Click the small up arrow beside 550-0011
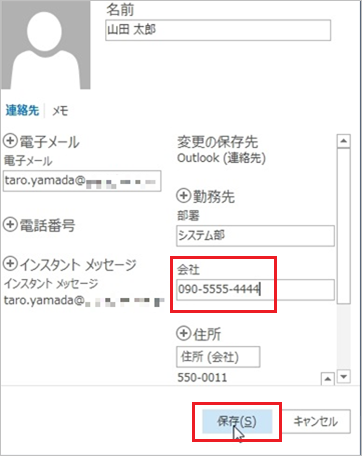 [328, 379]
